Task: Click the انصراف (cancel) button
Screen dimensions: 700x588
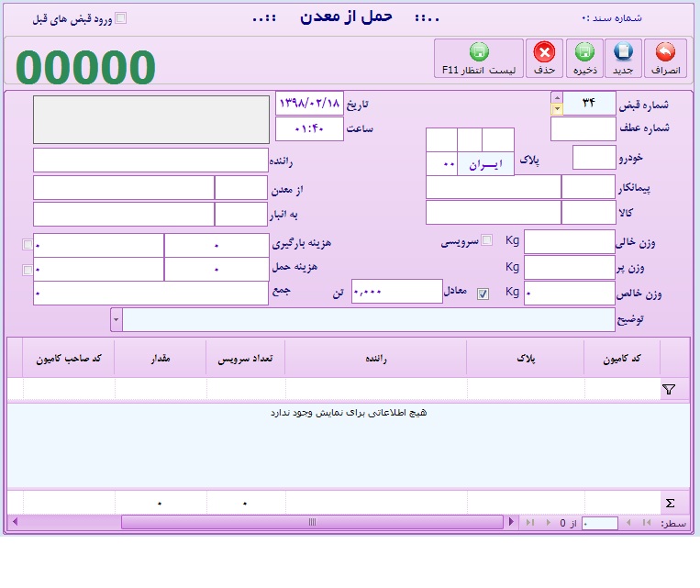Action: click(665, 59)
